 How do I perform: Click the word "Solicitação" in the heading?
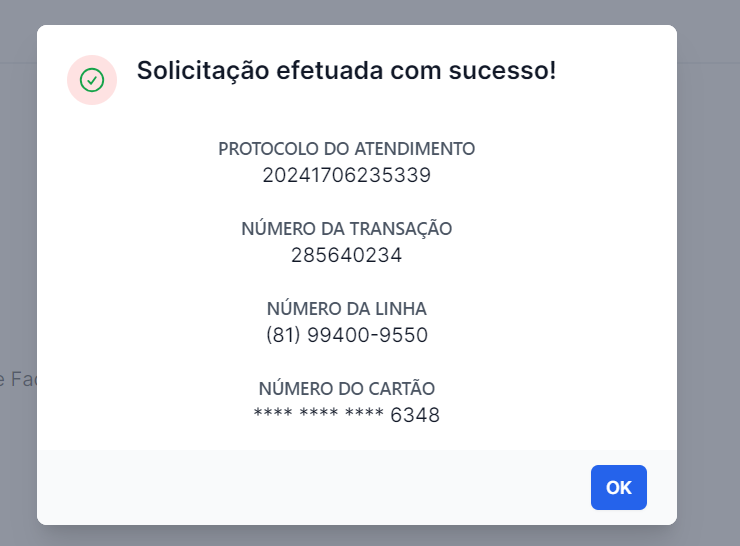203,71
